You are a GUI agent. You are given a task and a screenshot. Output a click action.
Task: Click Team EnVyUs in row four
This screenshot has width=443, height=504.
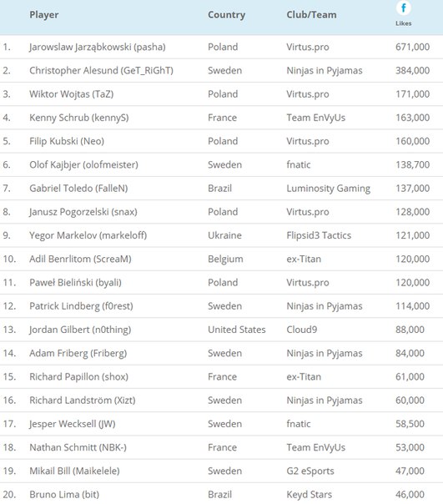(x=316, y=118)
